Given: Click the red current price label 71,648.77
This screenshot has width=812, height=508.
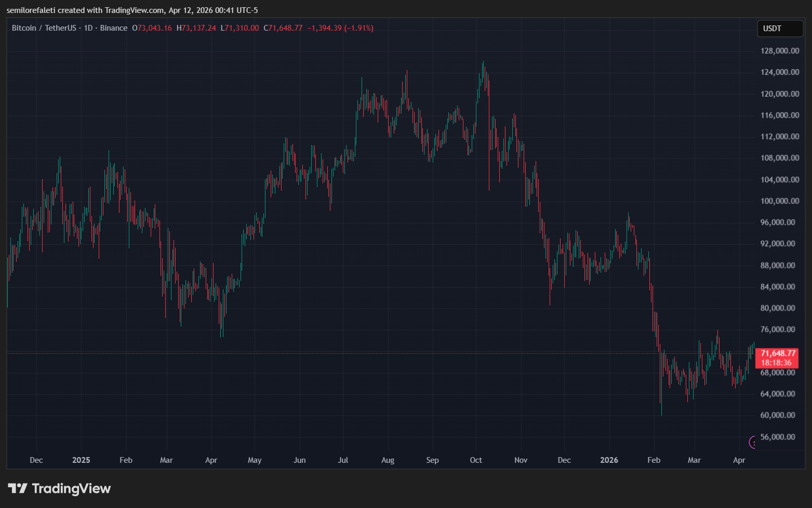Looking at the screenshot, I should point(778,352).
